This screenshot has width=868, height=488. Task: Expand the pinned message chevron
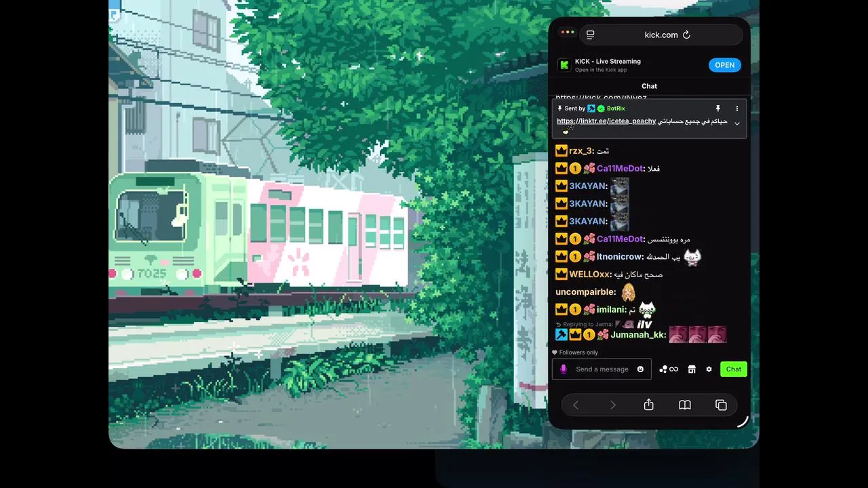[x=737, y=123]
